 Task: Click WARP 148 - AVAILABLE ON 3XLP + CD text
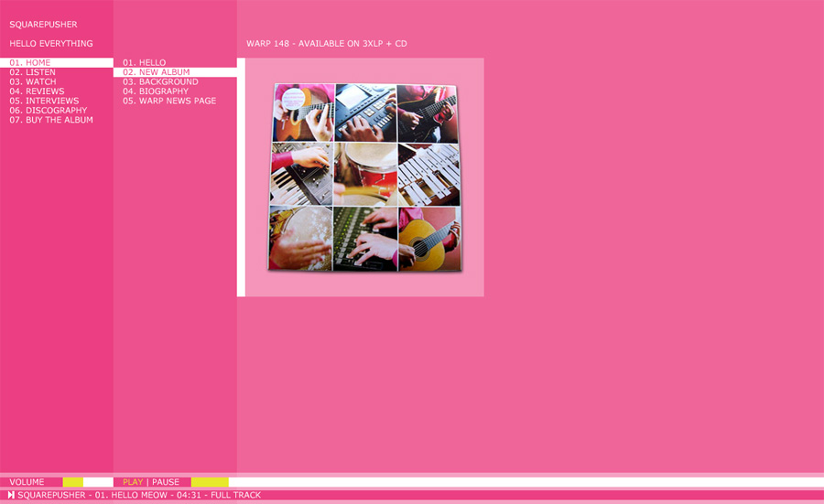[x=326, y=43]
